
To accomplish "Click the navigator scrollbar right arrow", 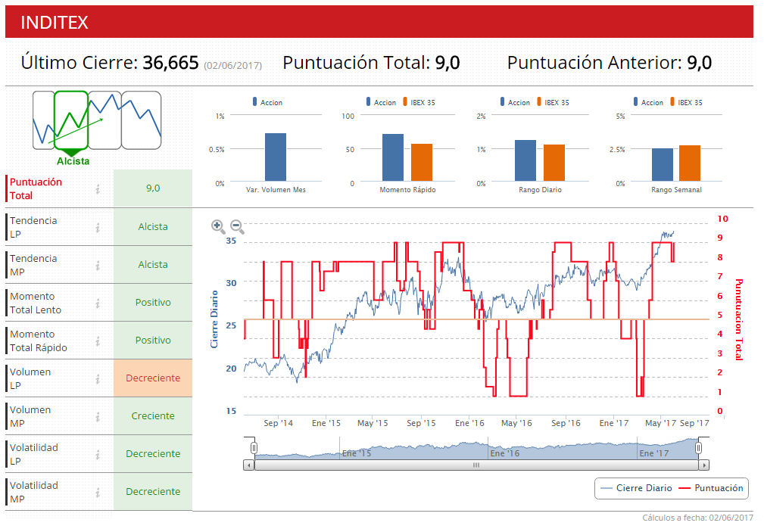I will click(x=703, y=465).
